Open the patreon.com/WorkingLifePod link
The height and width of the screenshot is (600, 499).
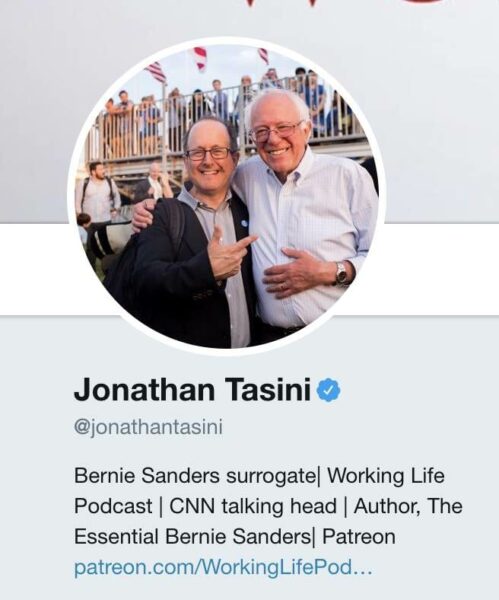tap(223, 567)
